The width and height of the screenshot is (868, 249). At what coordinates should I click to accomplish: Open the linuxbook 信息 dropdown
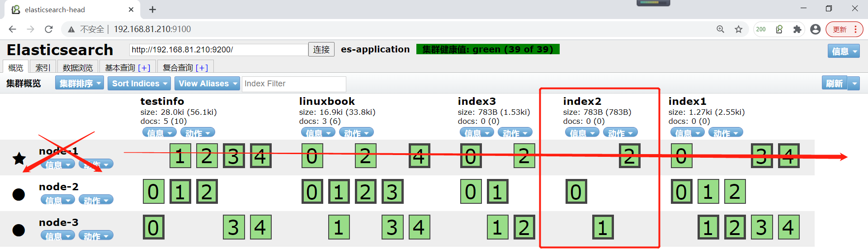318,133
